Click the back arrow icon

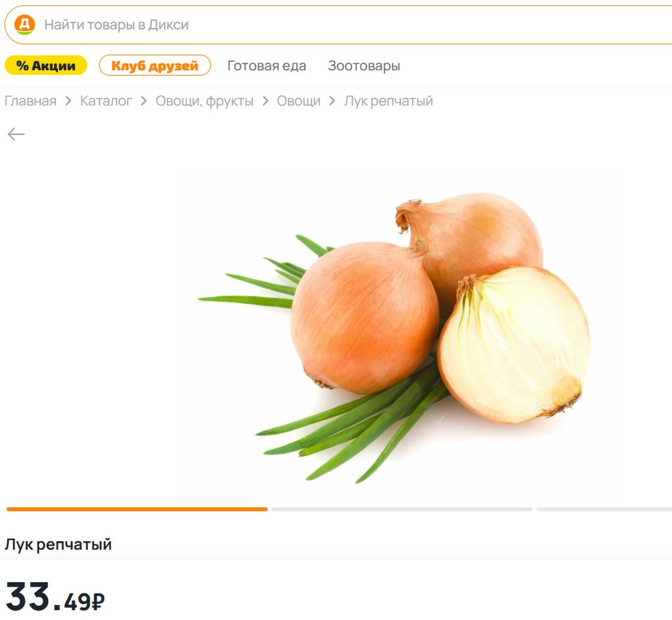click(16, 134)
